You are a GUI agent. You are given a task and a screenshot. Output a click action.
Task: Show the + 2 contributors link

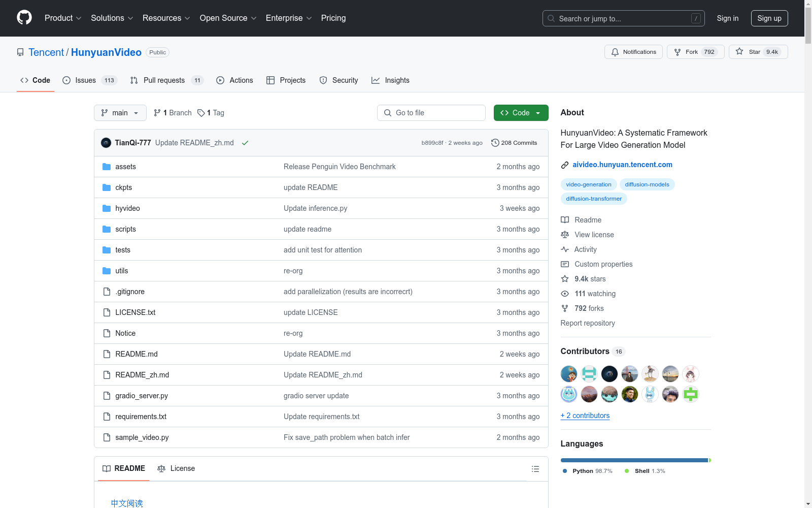click(x=585, y=416)
